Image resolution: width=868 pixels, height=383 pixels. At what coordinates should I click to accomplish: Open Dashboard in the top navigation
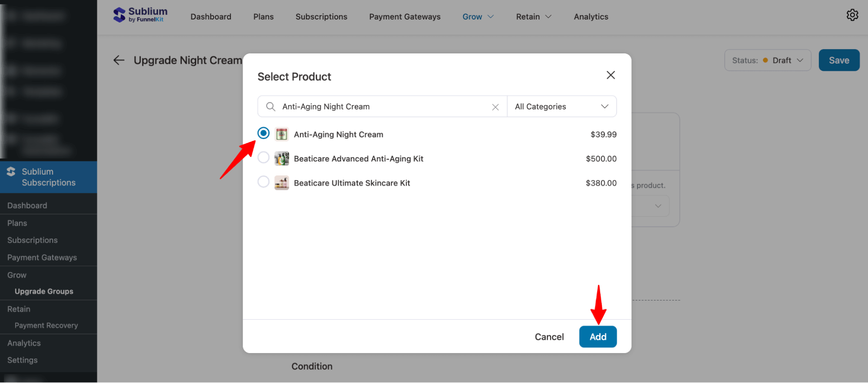(x=211, y=17)
